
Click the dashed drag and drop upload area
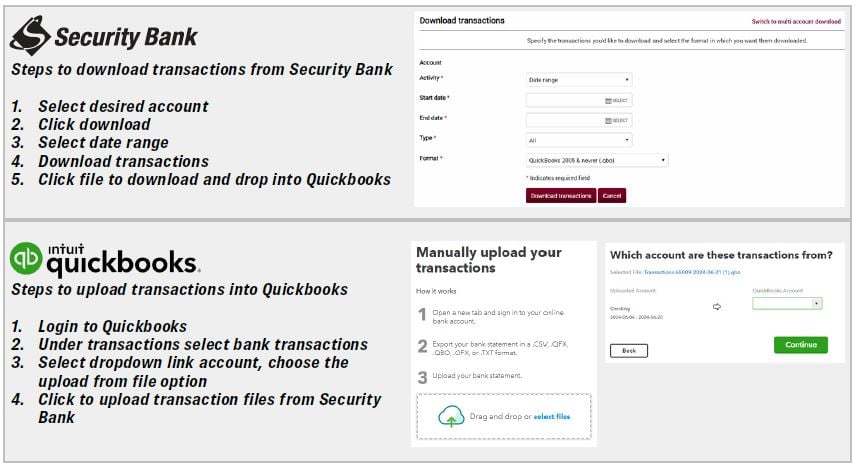(x=504, y=416)
